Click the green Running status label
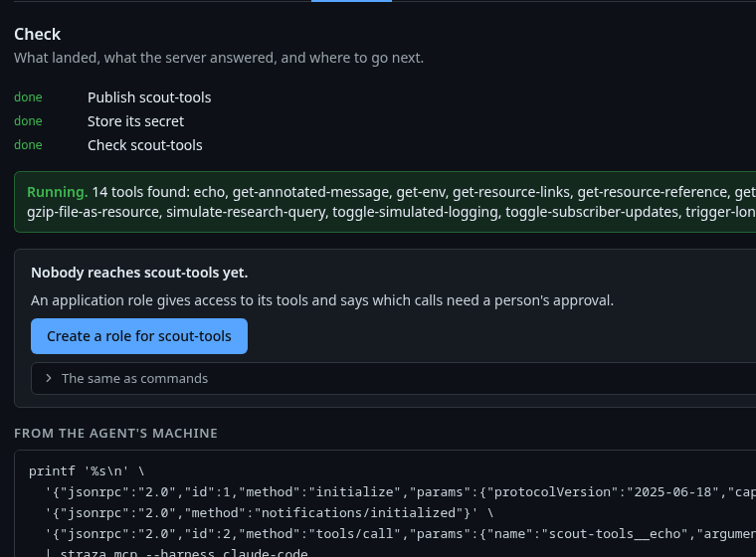Viewport: 756px width, 557px height. [x=58, y=192]
